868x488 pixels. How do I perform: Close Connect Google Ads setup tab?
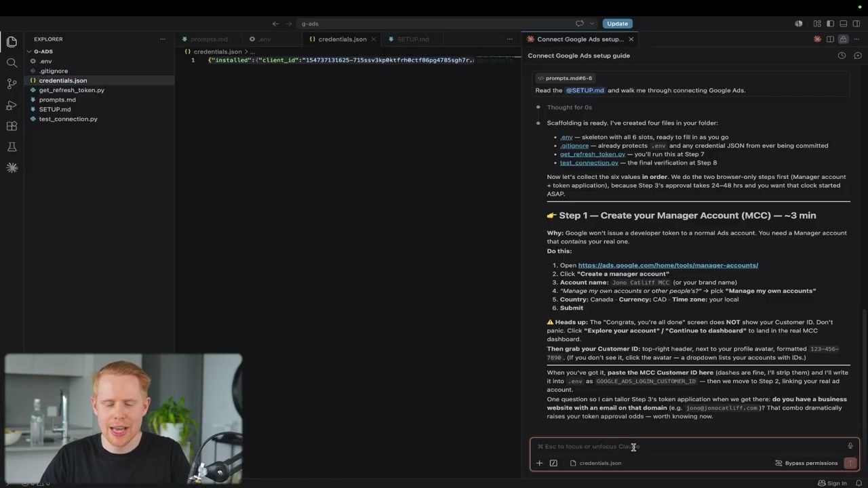[631, 39]
